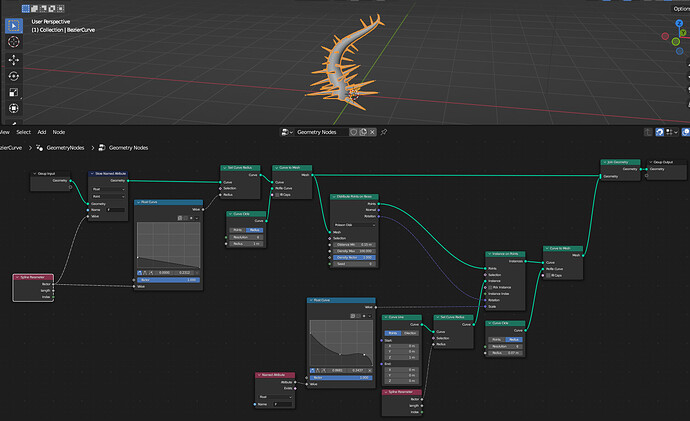Viewport: 690px width, 421px height.
Task: Toggle fake user shield for Geometry Nodes
Action: [x=353, y=132]
